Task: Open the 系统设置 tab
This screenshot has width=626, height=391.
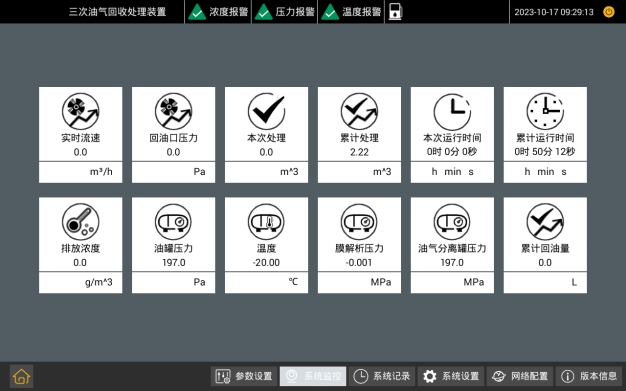Action: pyautogui.click(x=451, y=376)
